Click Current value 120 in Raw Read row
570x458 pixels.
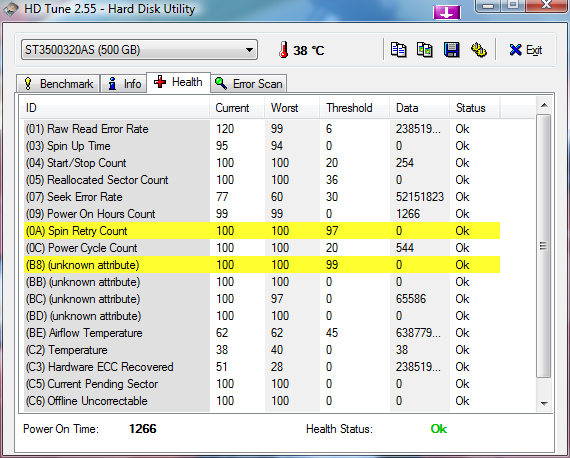click(x=225, y=129)
